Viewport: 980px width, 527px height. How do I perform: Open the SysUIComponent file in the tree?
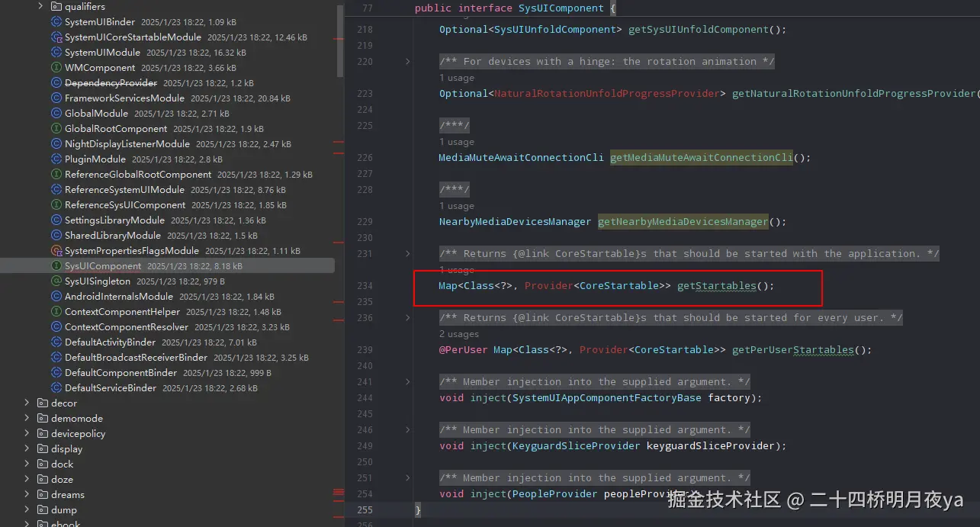(167, 266)
